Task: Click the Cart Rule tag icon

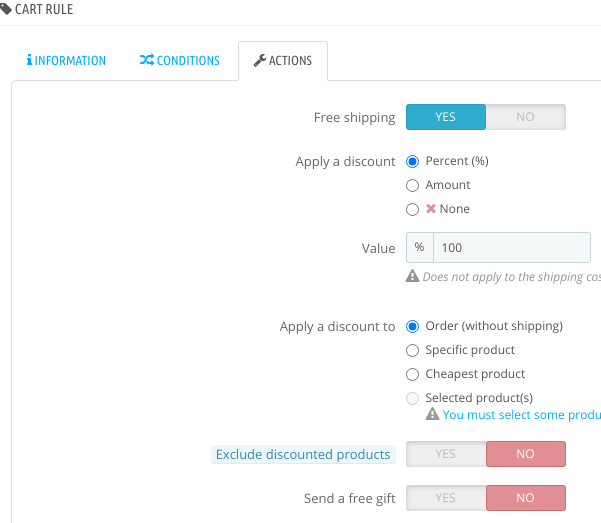Action: [x=6, y=9]
